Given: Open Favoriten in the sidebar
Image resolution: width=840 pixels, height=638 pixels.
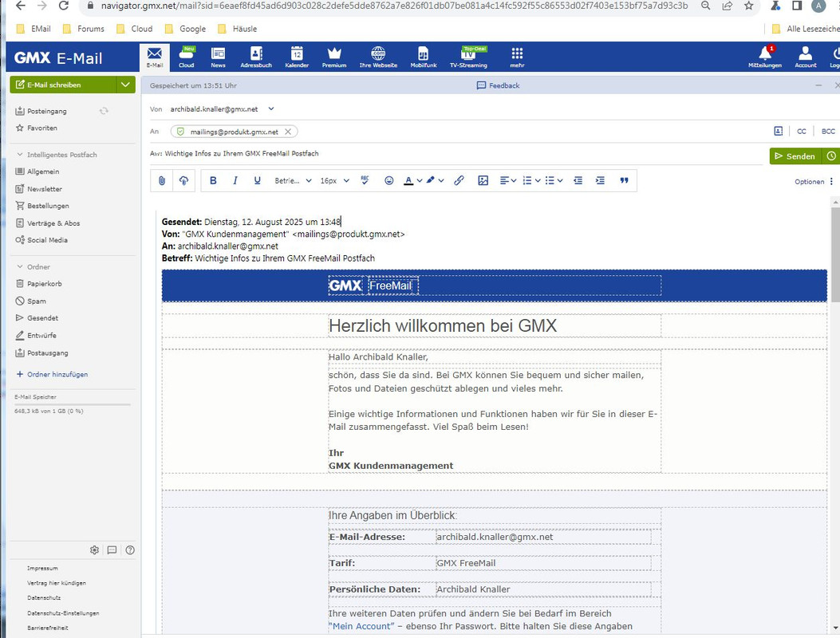Looking at the screenshot, I should coord(41,128).
